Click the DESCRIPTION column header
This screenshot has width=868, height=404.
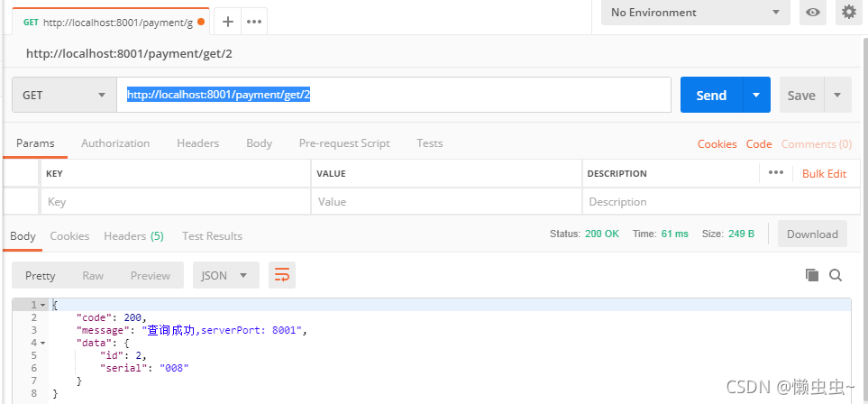click(617, 173)
